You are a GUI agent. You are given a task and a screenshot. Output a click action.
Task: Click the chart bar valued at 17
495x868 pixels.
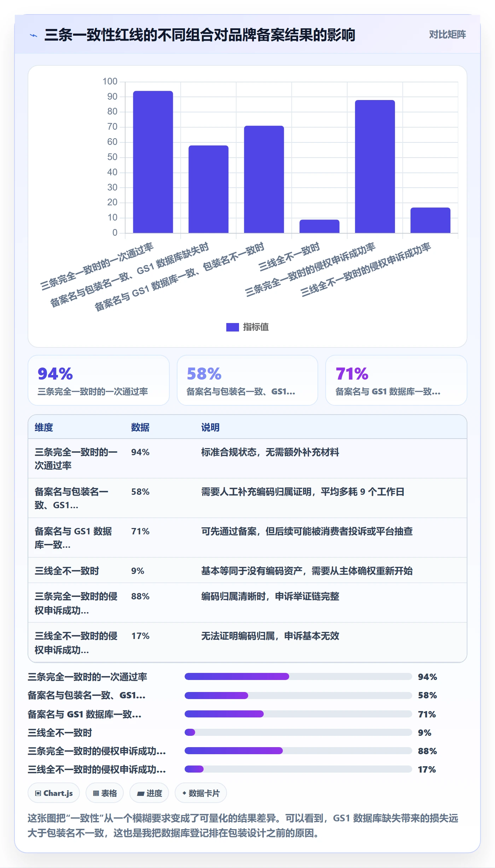[431, 220]
